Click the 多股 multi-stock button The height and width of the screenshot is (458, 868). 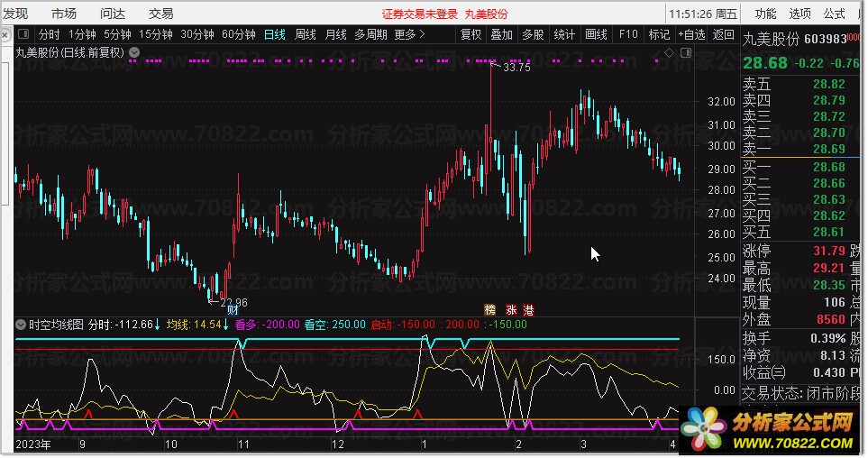533,34
